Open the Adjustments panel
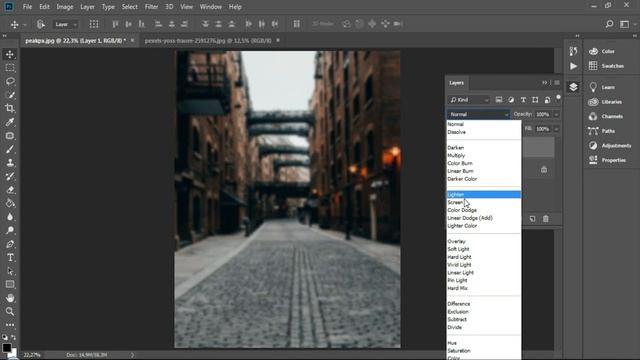The width and height of the screenshot is (640, 360). point(610,146)
